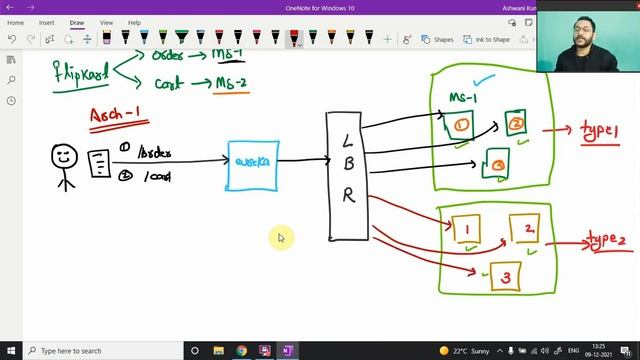Pick the Eraser tool
Image resolution: width=640 pixels, height=360 pixels.
click(107, 37)
